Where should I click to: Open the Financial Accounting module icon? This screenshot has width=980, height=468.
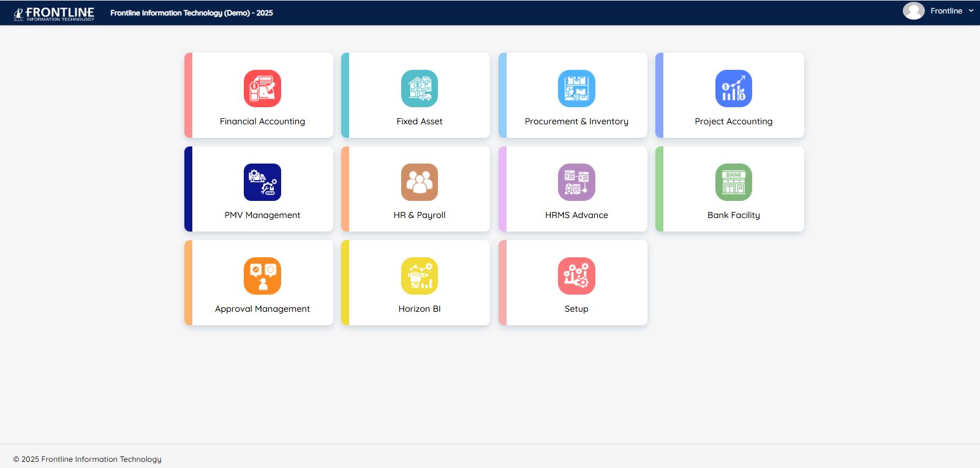262,88
